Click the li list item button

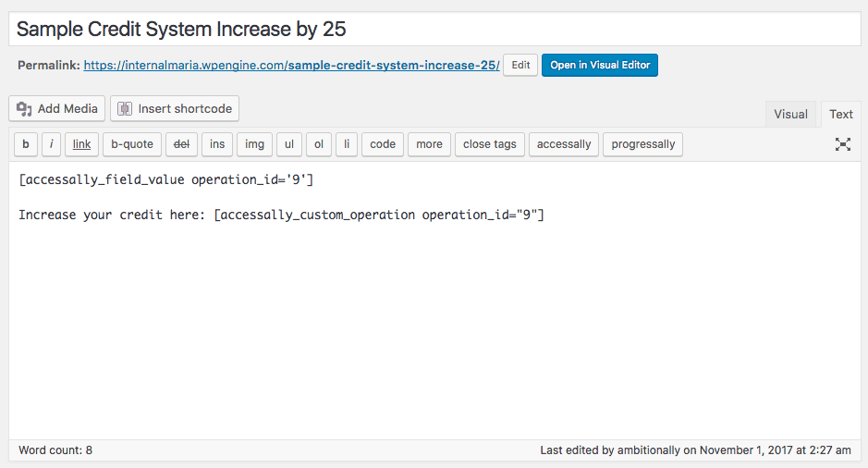click(346, 144)
